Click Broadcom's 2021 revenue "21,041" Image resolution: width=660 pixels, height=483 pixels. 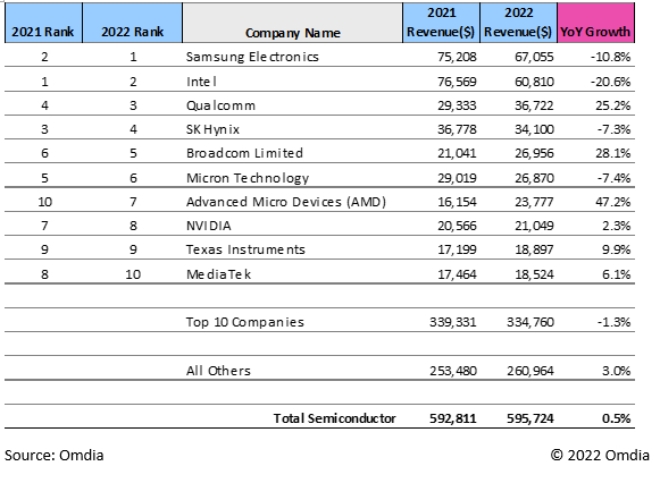click(457, 153)
